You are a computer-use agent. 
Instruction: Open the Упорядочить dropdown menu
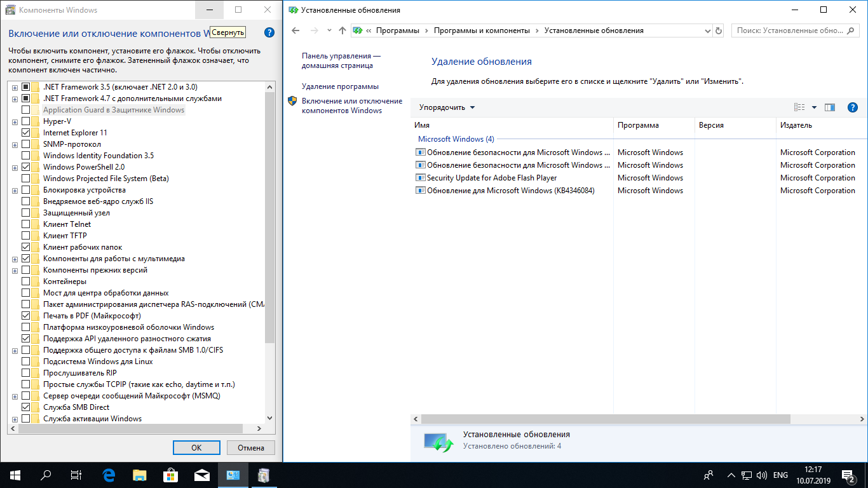447,107
